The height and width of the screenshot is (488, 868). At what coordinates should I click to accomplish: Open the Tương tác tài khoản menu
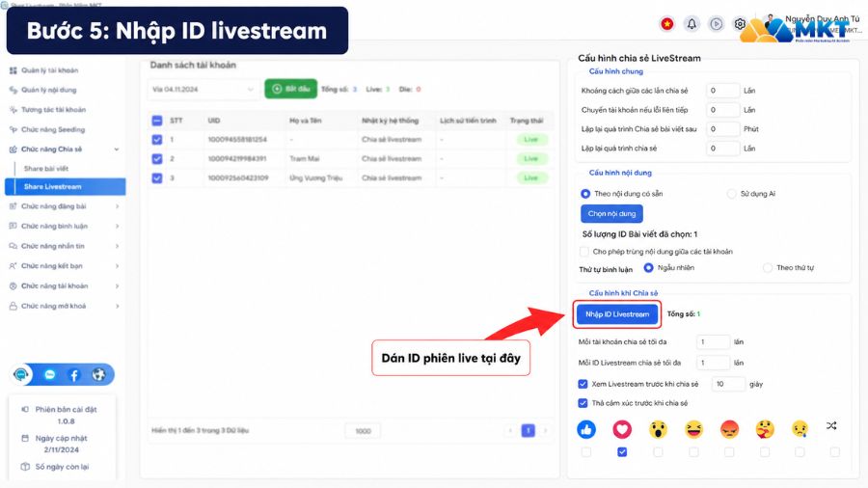coord(53,110)
